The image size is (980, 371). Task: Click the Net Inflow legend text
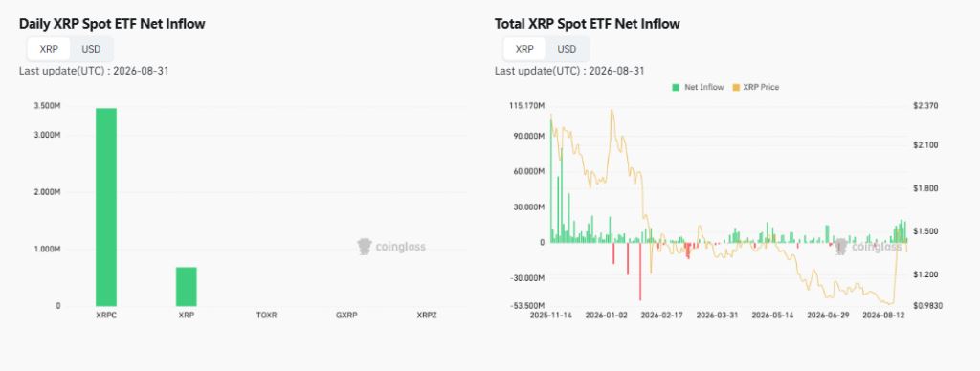click(703, 87)
